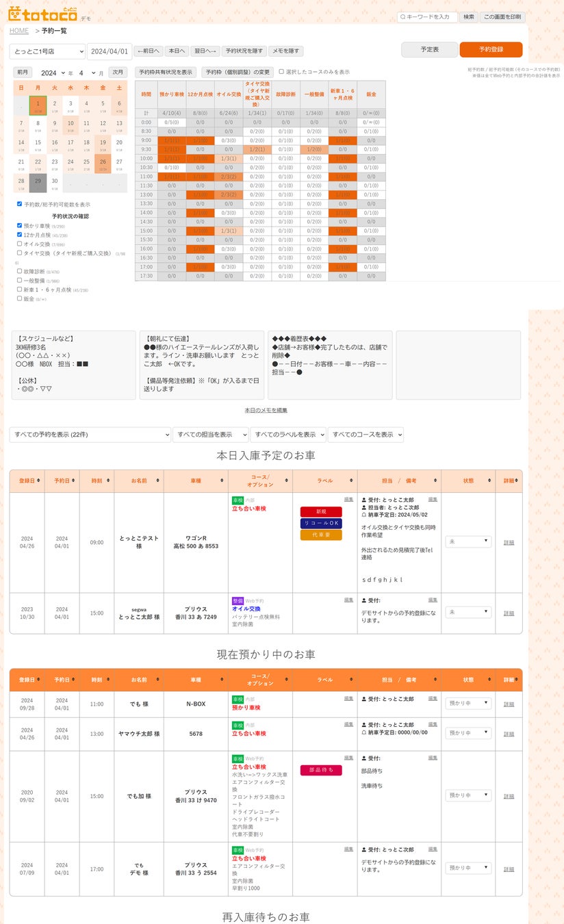Sort 現在預かり中 table by ラベル
Screen dimensions: 564x924
point(324,680)
